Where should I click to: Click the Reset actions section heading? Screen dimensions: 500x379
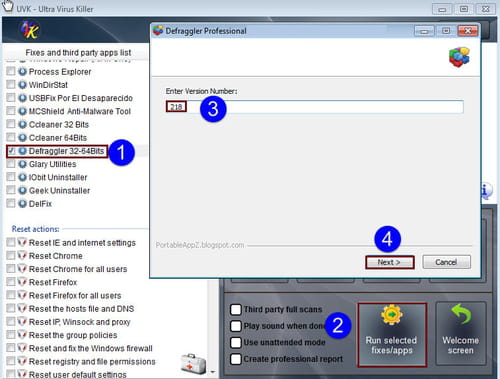35,229
